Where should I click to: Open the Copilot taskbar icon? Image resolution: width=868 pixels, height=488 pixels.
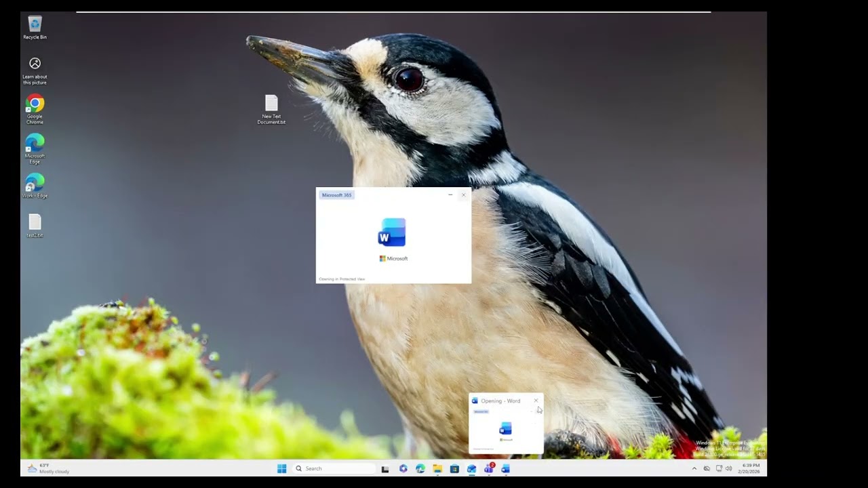(403, 468)
